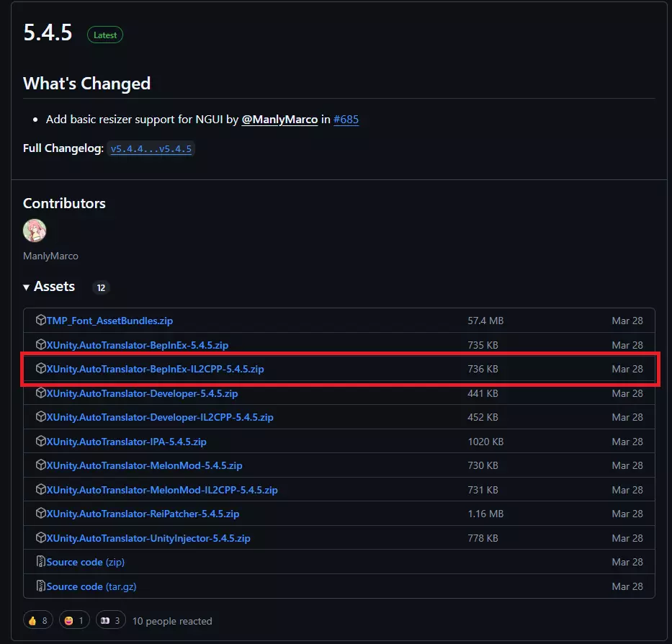Viewport: 672px width, 644px height.
Task: Toggle the thumbs up reaction
Action: 39,620
